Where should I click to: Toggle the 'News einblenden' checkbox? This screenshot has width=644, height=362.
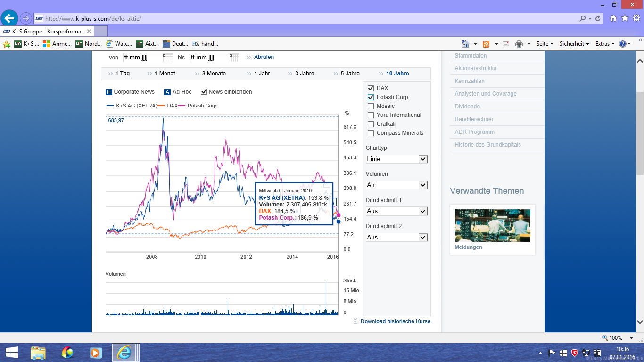coord(204,92)
